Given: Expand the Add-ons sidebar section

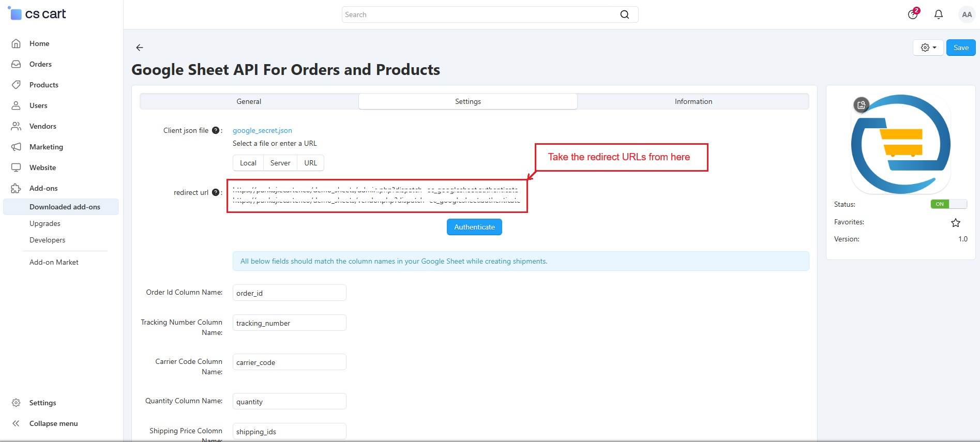Looking at the screenshot, I should click(43, 188).
